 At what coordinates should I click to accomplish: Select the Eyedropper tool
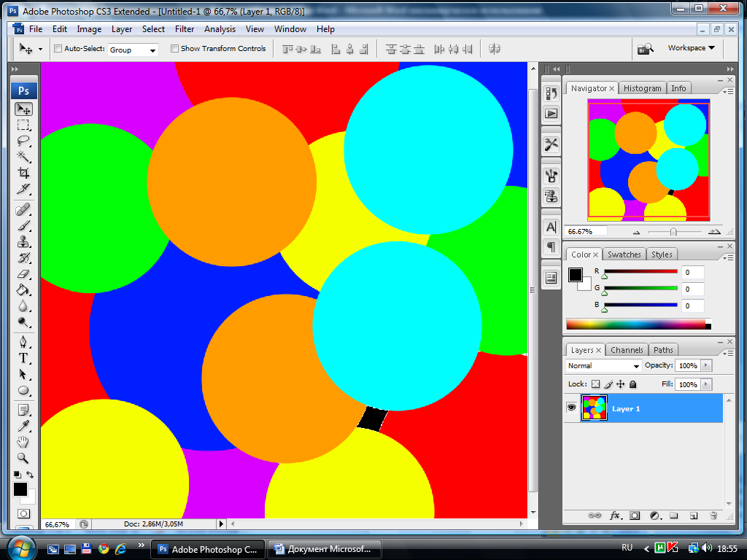[x=23, y=426]
